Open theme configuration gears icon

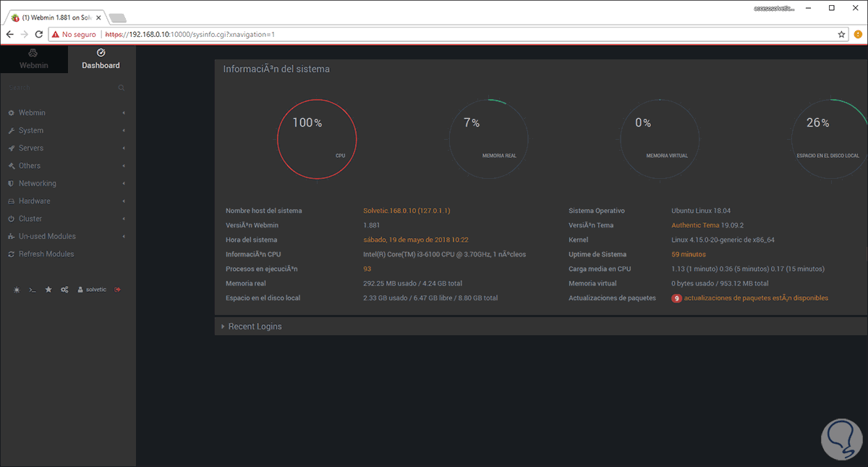pos(64,290)
